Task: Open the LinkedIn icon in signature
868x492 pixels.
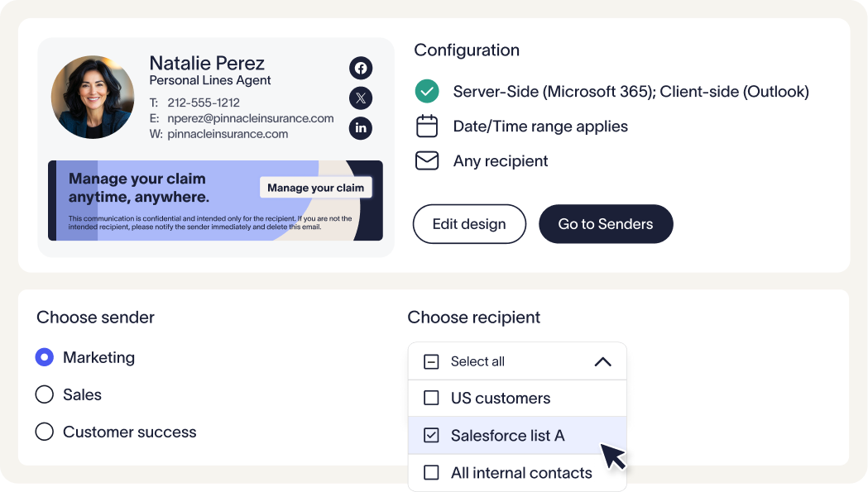Action: click(360, 128)
